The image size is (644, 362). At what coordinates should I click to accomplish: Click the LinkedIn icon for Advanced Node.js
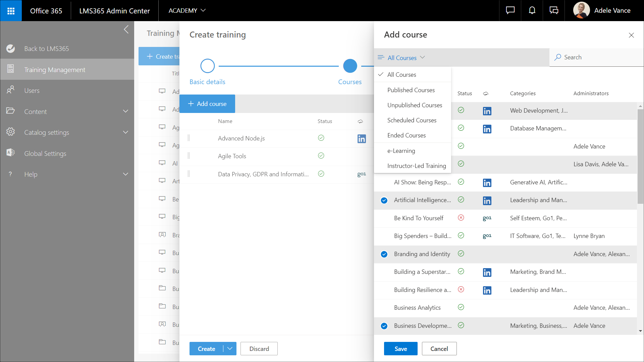click(361, 138)
